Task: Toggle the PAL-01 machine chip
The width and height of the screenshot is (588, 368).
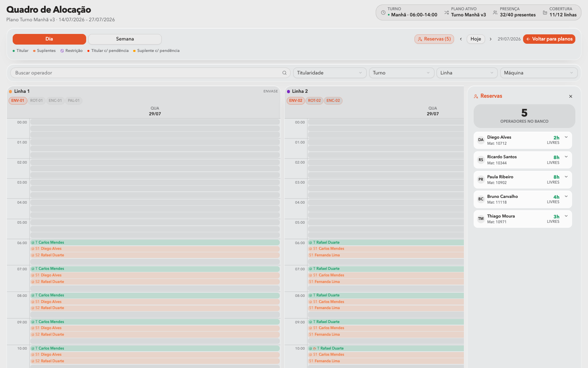Action: (74, 101)
